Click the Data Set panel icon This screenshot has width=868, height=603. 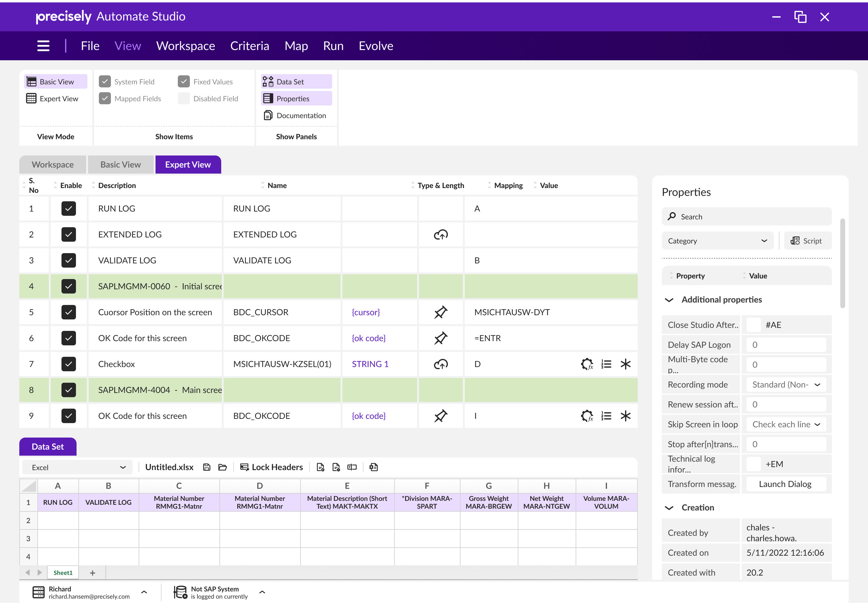point(268,82)
